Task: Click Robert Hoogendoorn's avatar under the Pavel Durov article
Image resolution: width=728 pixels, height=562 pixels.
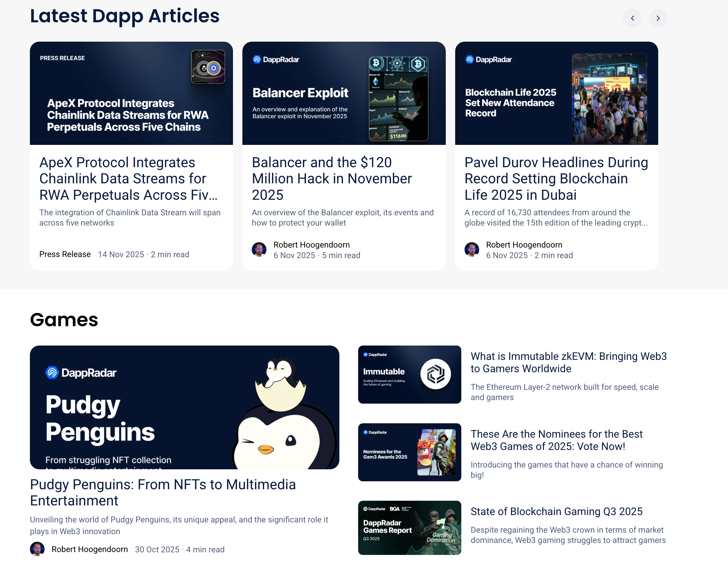Action: [472, 250]
